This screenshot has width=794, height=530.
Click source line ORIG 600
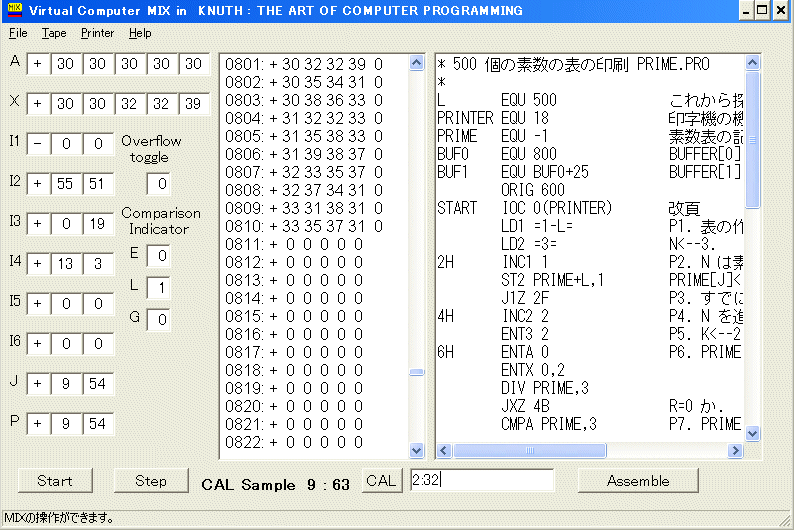tap(533, 190)
